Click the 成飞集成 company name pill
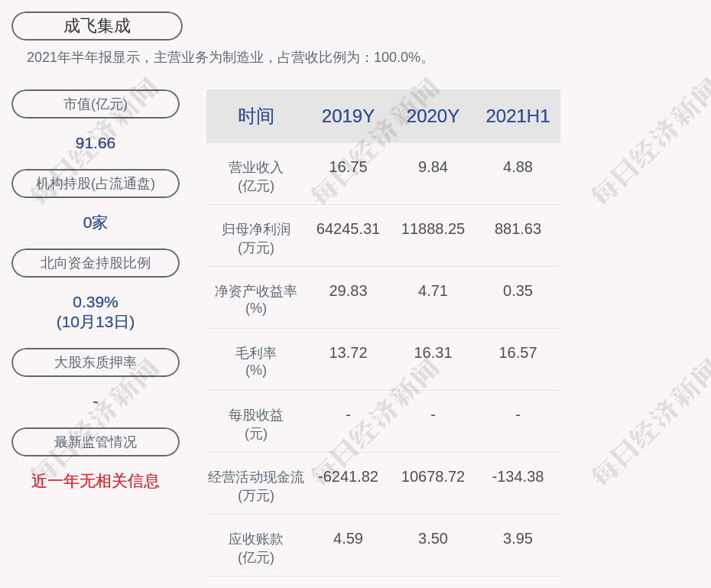 click(x=97, y=26)
